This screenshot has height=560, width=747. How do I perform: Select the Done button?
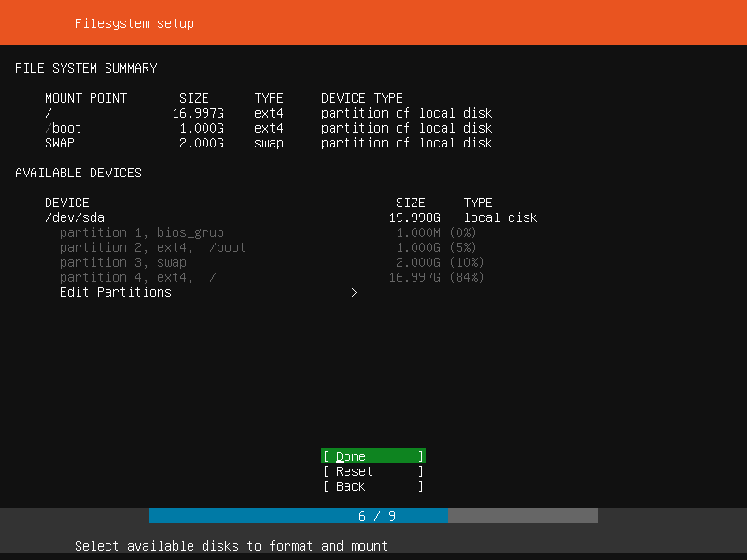tap(372, 456)
